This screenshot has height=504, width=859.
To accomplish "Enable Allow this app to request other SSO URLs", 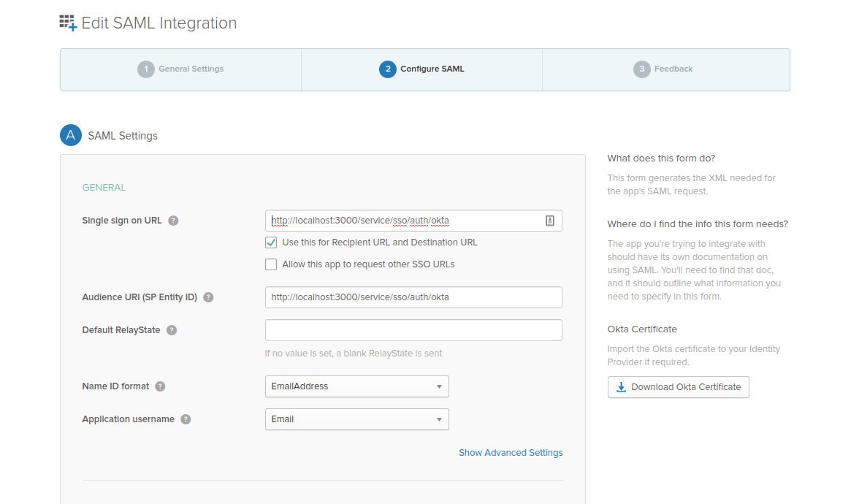I will 271,264.
